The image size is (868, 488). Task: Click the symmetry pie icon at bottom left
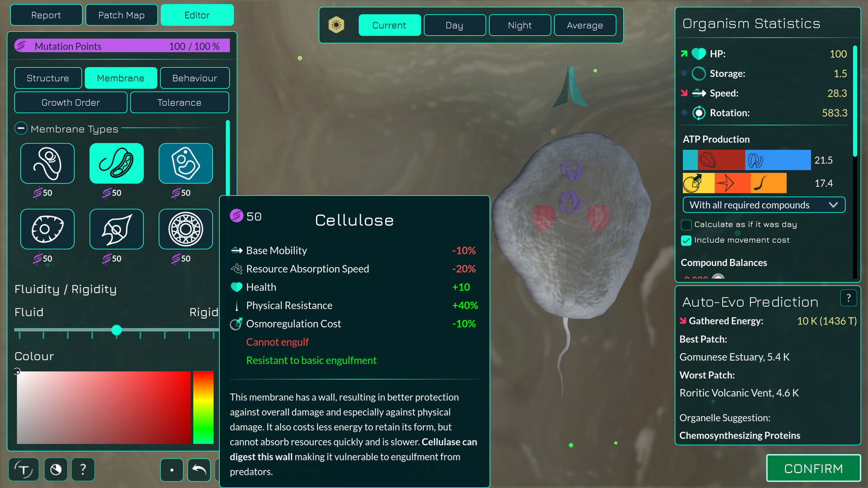pyautogui.click(x=56, y=469)
